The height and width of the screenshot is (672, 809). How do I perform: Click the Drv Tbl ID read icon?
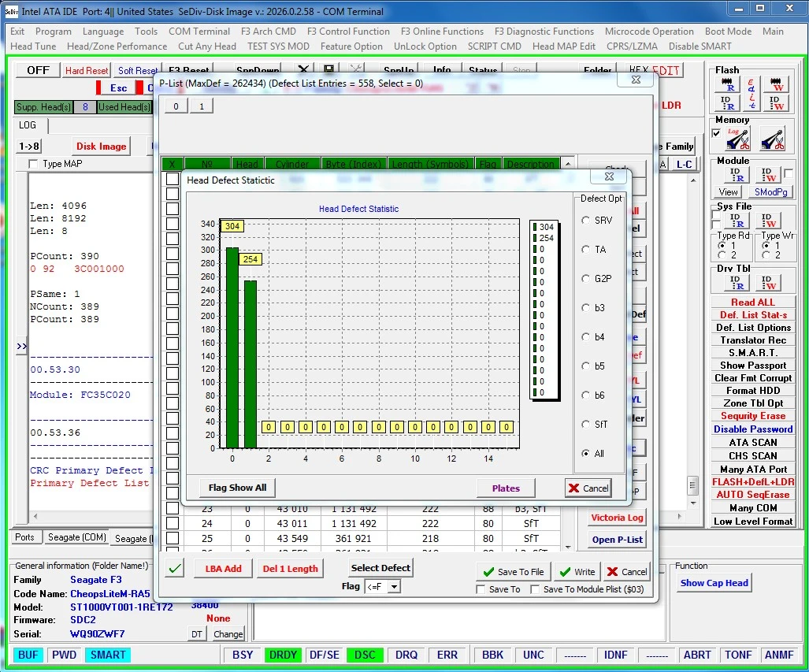[x=737, y=282]
